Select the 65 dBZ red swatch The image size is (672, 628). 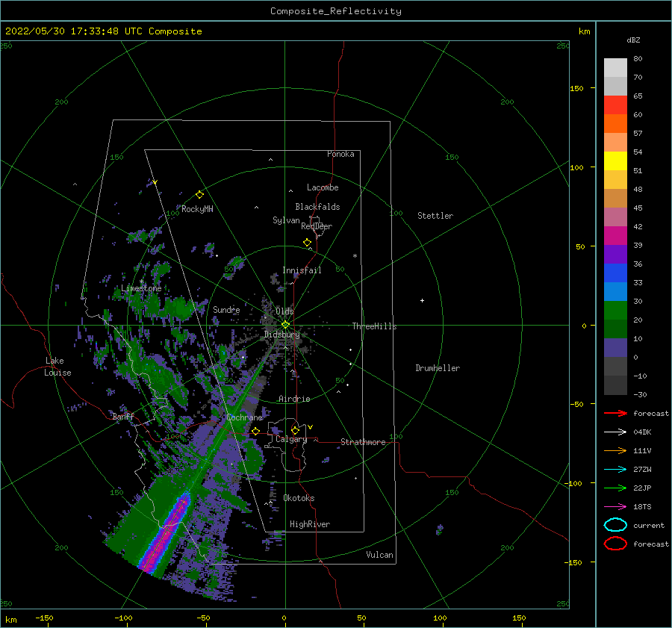[x=615, y=105]
